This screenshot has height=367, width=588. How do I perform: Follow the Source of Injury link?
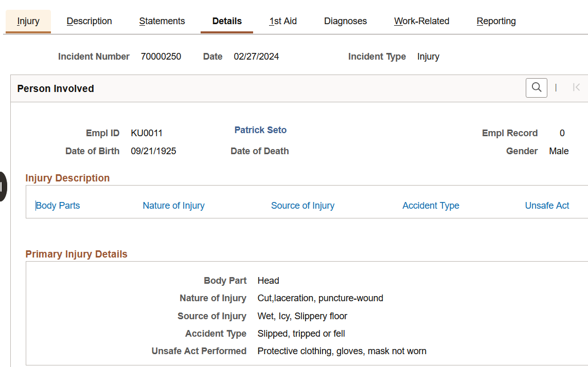click(302, 206)
